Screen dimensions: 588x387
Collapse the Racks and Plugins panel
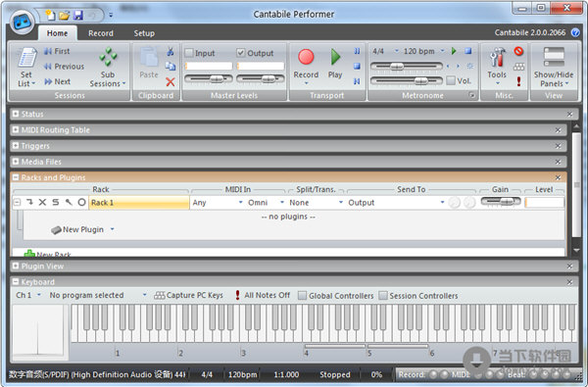16,177
